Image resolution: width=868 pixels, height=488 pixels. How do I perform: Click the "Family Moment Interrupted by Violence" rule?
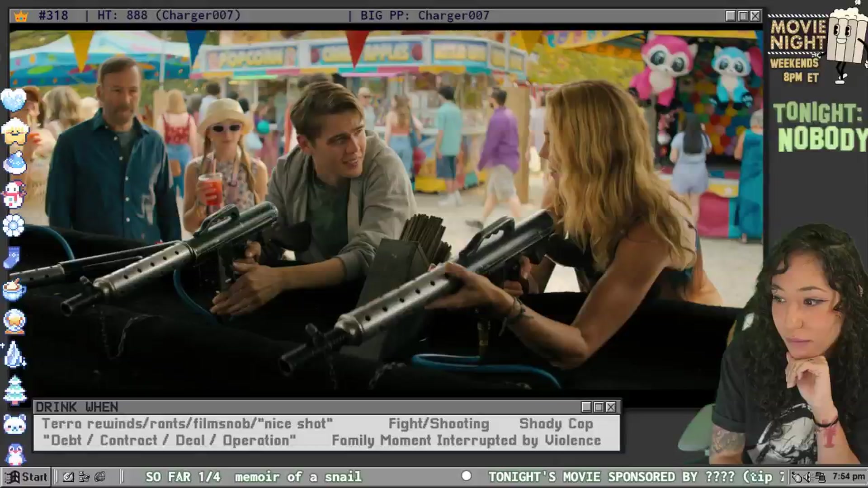coord(467,441)
